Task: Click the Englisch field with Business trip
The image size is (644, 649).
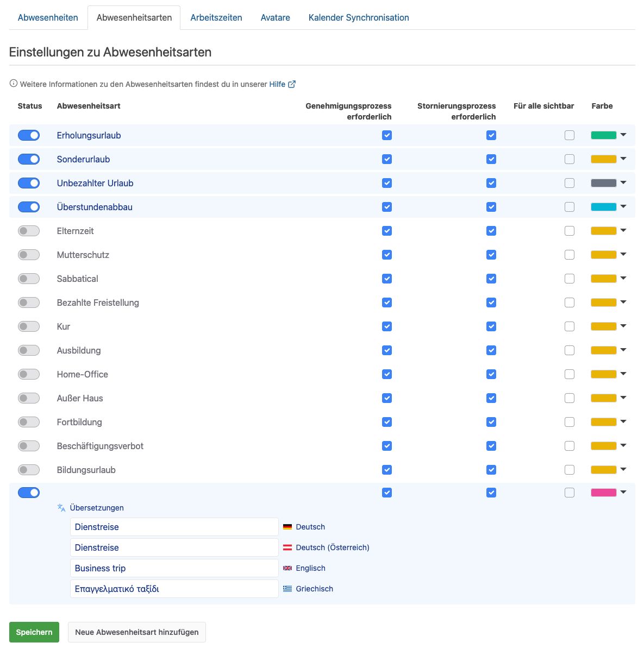Action: coord(174,568)
